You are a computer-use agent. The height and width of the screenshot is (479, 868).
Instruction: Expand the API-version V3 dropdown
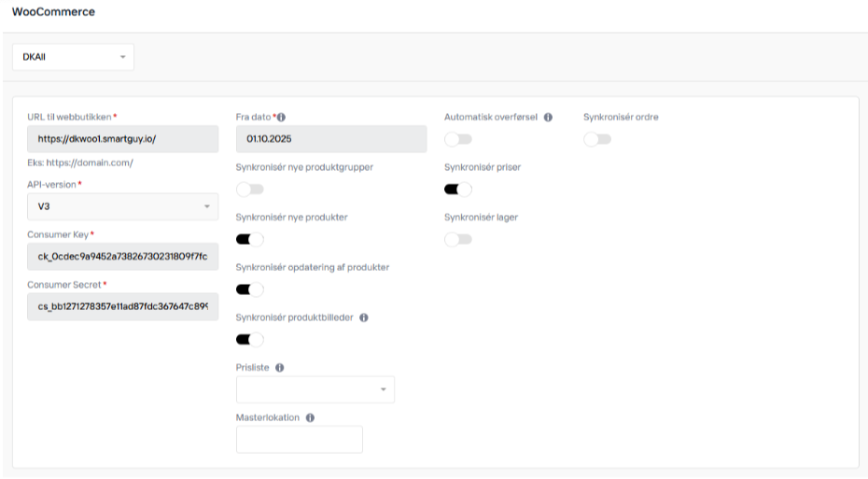[122, 206]
